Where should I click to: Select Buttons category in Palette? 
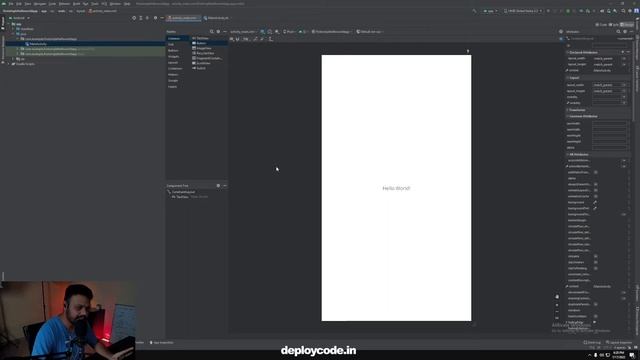(x=173, y=51)
